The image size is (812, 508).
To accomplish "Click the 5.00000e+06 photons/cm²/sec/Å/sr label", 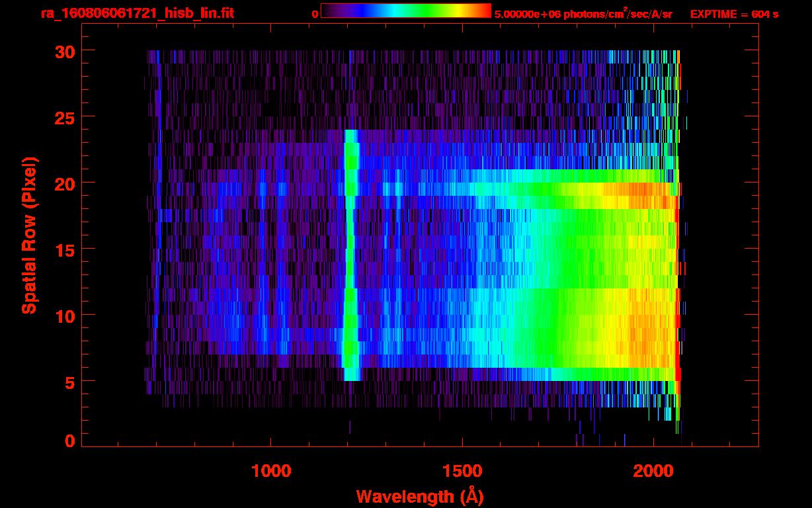I will [583, 13].
